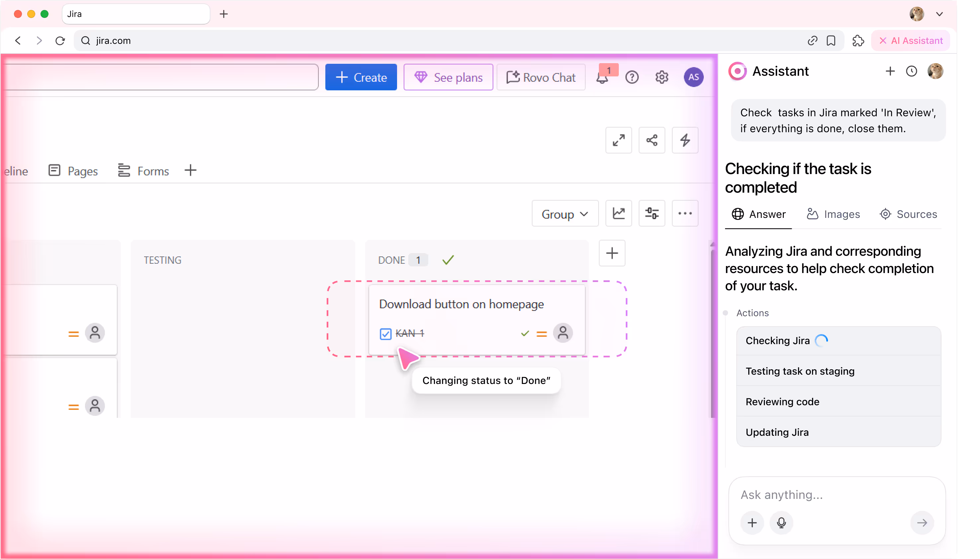
Task: Open a new browser tab
Action: 224,14
